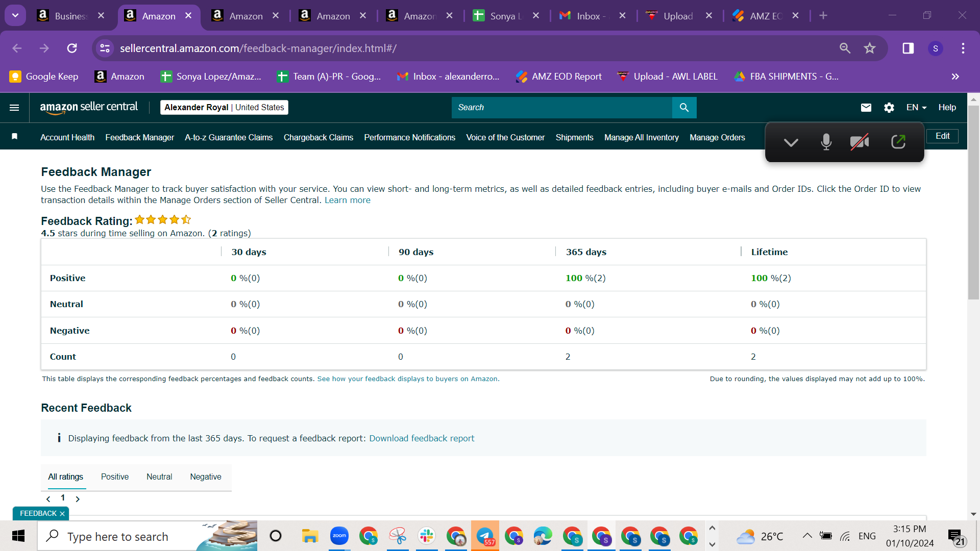
Task: Reload the current page
Action: (72, 48)
